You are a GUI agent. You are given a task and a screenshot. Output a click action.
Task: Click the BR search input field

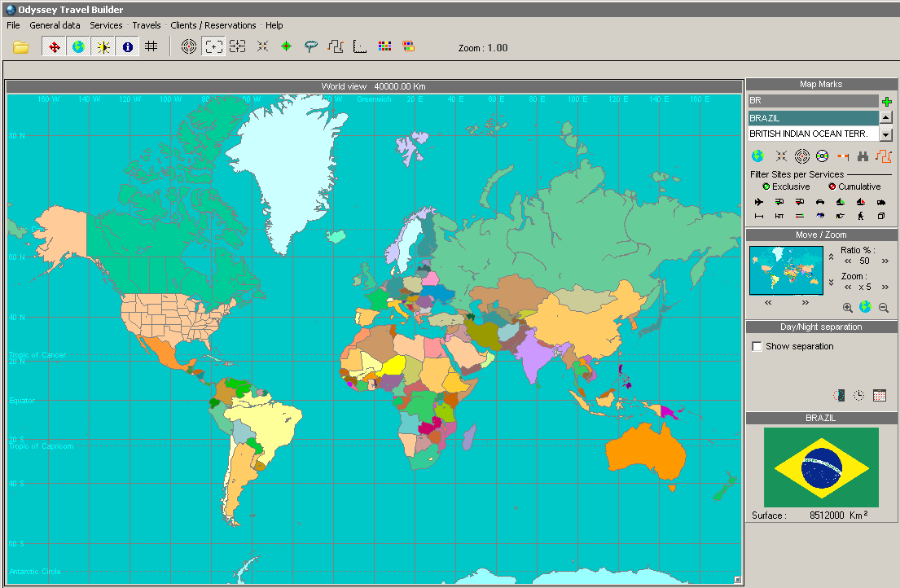[x=812, y=101]
